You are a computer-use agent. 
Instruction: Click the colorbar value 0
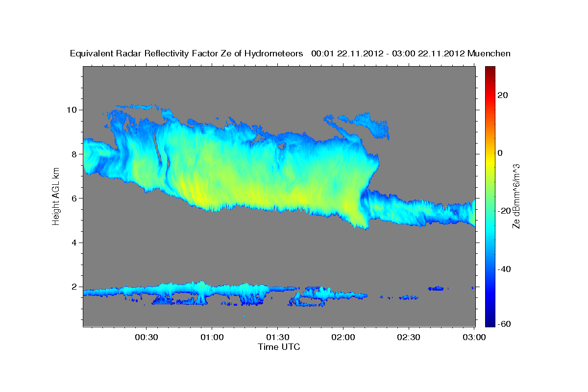tap(500, 153)
